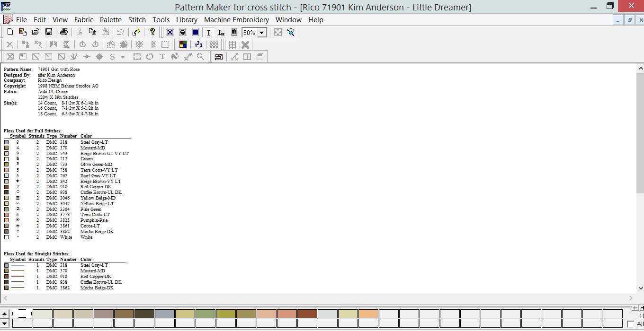Viewport: 644px width, 331px height.
Task: Switch to stitch view with X icon
Action: (170, 32)
